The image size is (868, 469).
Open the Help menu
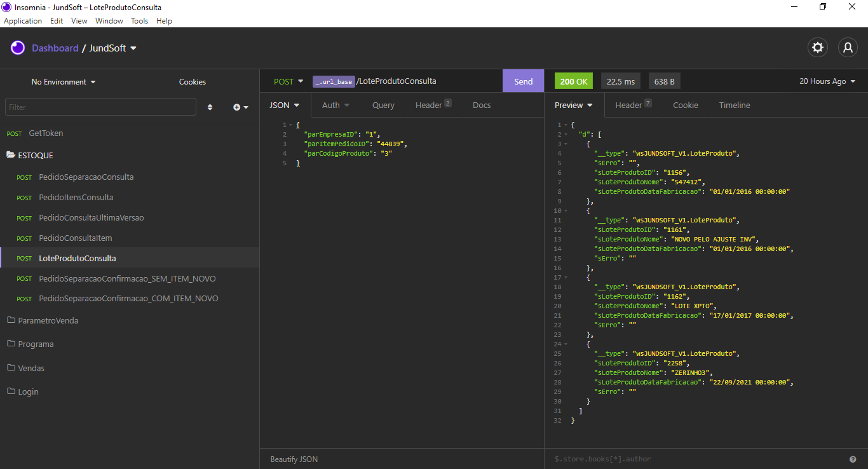click(164, 21)
